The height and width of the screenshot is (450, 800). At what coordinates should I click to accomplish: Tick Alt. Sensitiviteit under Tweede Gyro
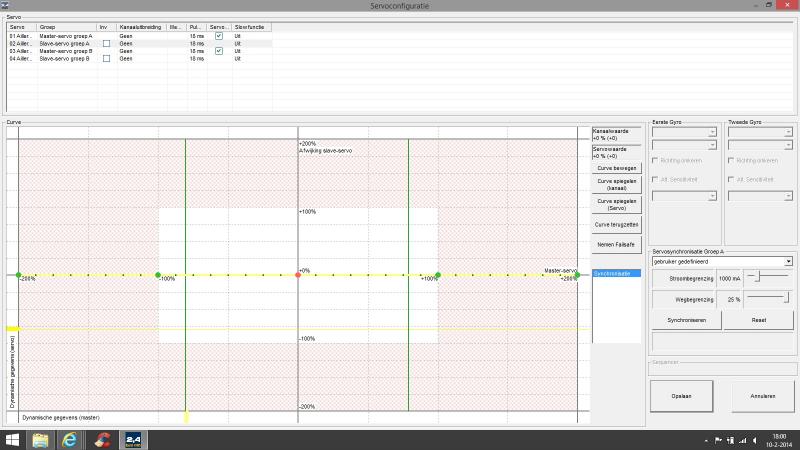(x=731, y=179)
